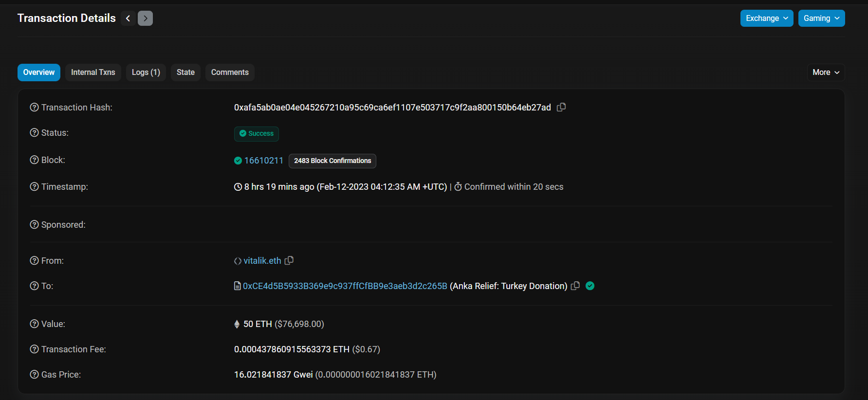Open block 16610211 link
The image size is (868, 400).
[263, 161]
